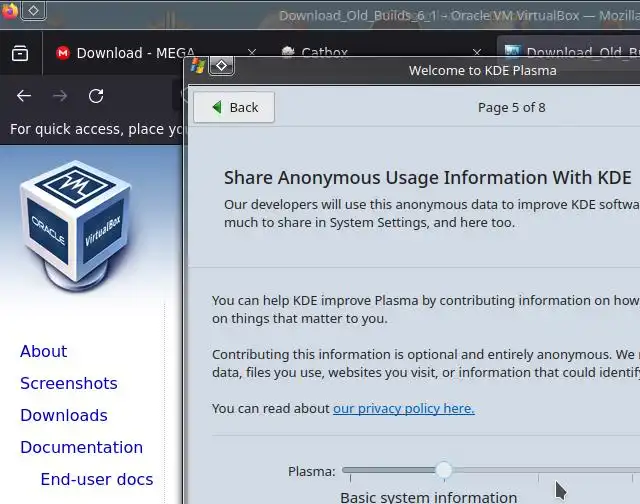Click the Welcome to KDE Plasma window icon
This screenshot has height=504, width=640.
point(198,65)
